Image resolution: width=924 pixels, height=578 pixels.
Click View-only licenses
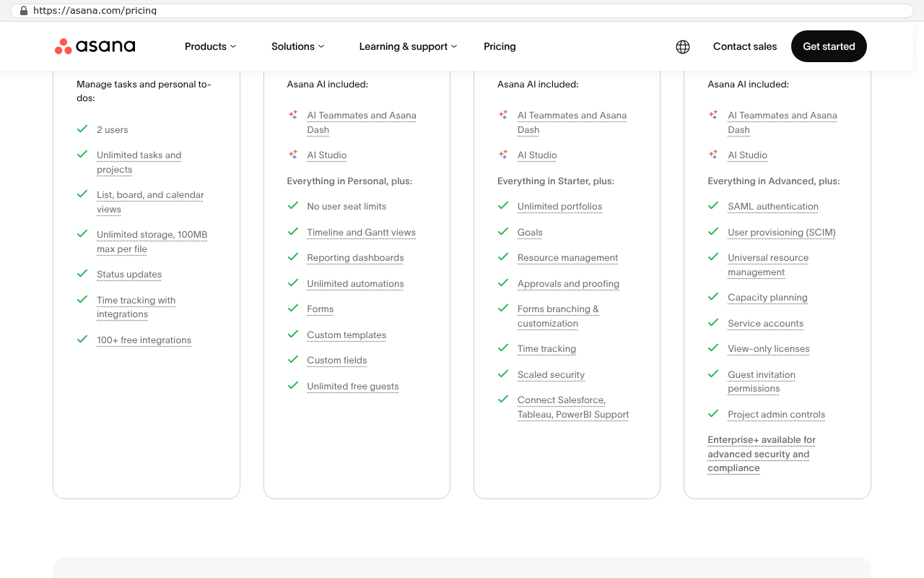click(x=769, y=349)
